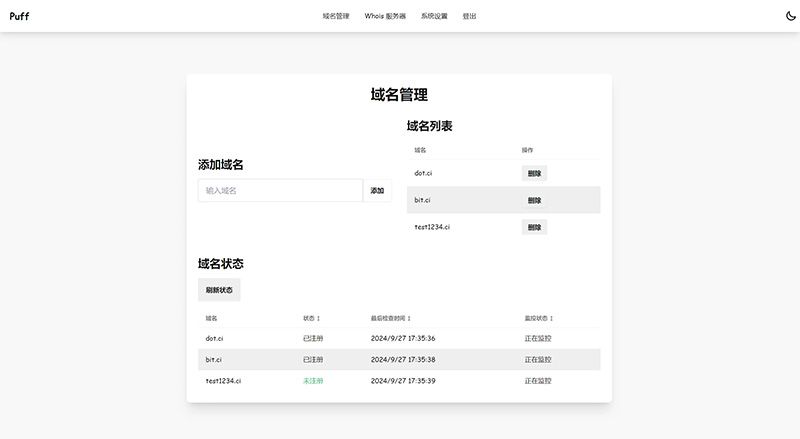Toggle dark mode with the moon icon

pos(791,16)
